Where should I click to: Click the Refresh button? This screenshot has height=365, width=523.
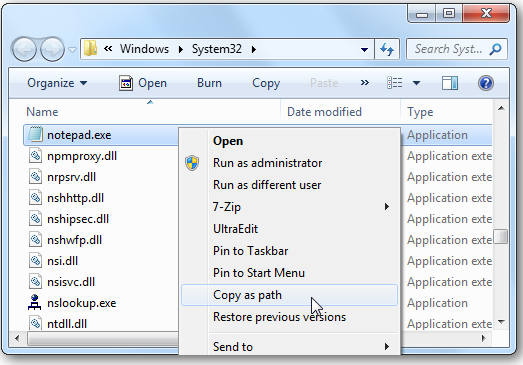tap(387, 49)
